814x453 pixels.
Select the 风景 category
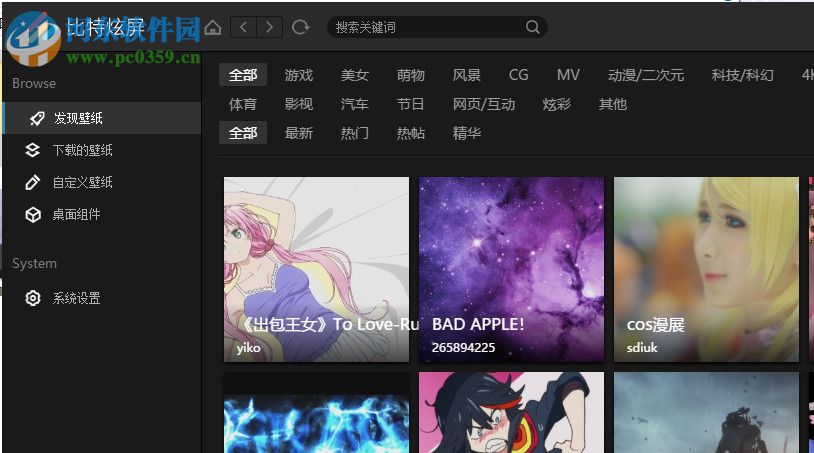[466, 75]
